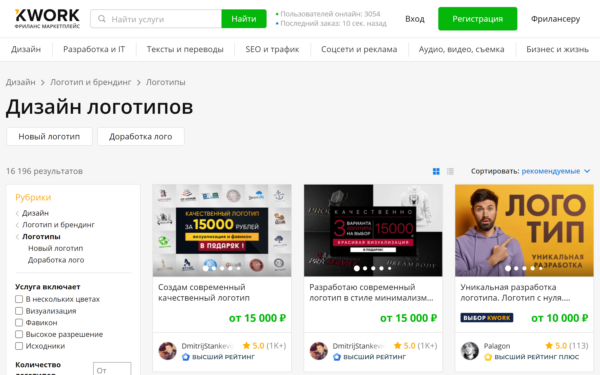Toggle the Высокое разрешение checkbox
This screenshot has height=375, width=600.
coord(19,334)
